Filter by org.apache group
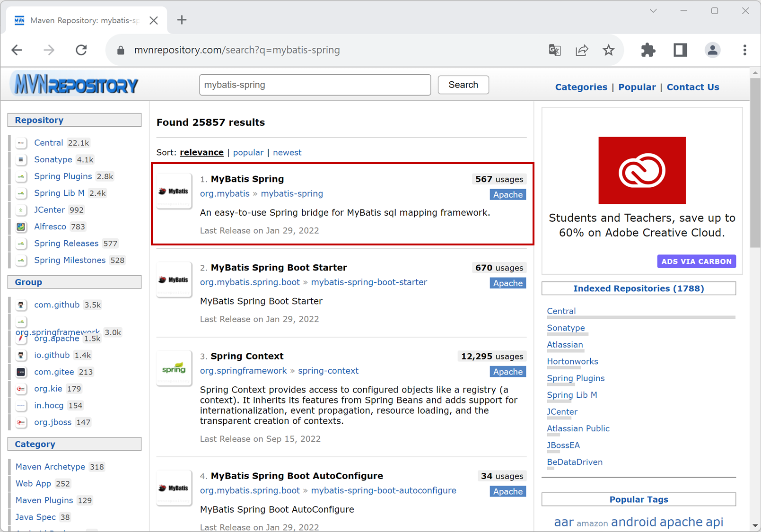Image resolution: width=761 pixels, height=532 pixels. tap(57, 339)
